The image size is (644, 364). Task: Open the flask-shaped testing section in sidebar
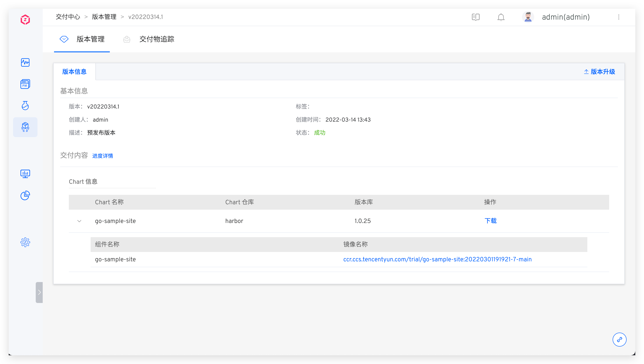click(x=25, y=105)
